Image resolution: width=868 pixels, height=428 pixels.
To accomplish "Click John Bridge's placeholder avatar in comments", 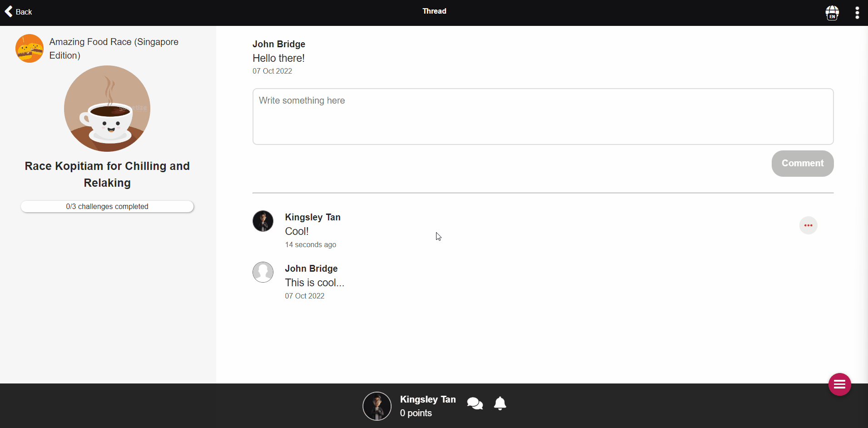I will (x=263, y=272).
